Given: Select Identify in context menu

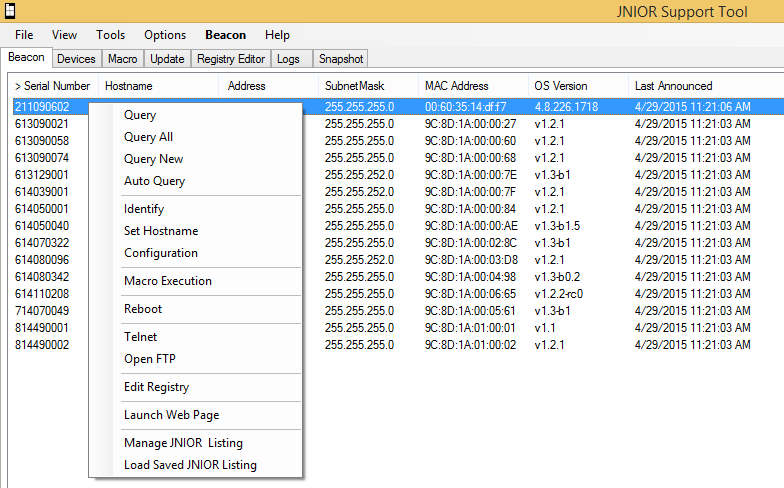Looking at the screenshot, I should (196, 209).
